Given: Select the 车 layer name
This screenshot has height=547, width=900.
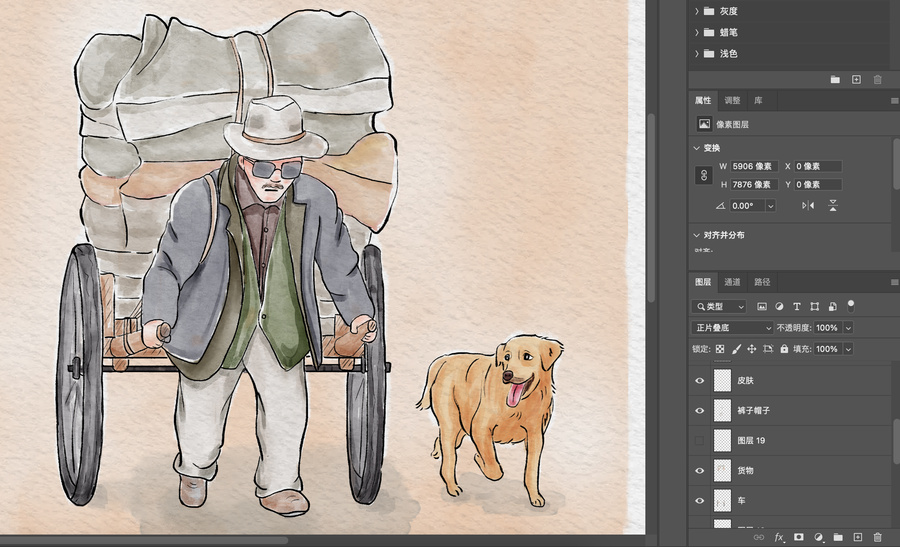Looking at the screenshot, I should [741, 501].
